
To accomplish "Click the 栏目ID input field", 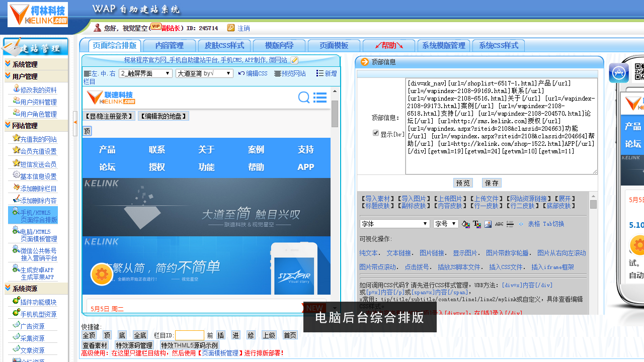I will pyautogui.click(x=189, y=335).
